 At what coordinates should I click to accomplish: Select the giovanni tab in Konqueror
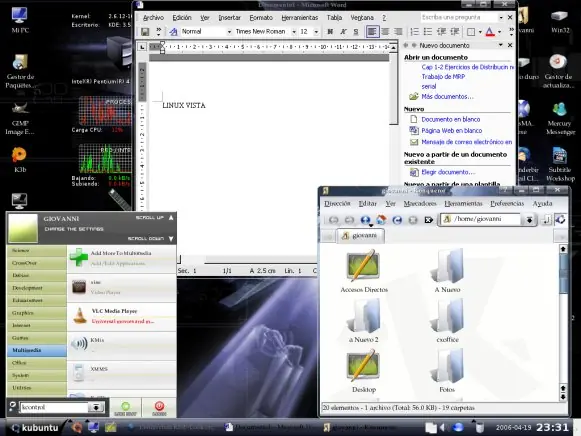pos(360,236)
